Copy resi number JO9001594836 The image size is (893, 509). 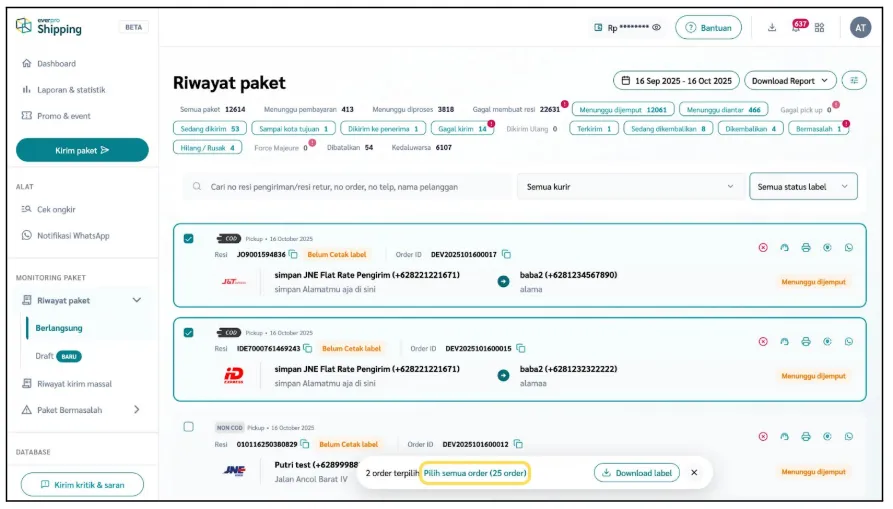pos(293,254)
